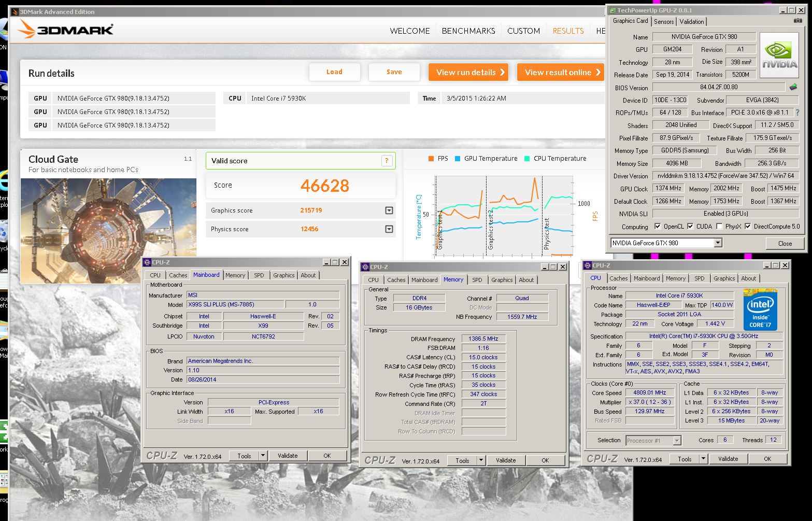Click OK in the Memory CPU-Z window
Viewport: 812px width, 521px height.
click(x=545, y=460)
